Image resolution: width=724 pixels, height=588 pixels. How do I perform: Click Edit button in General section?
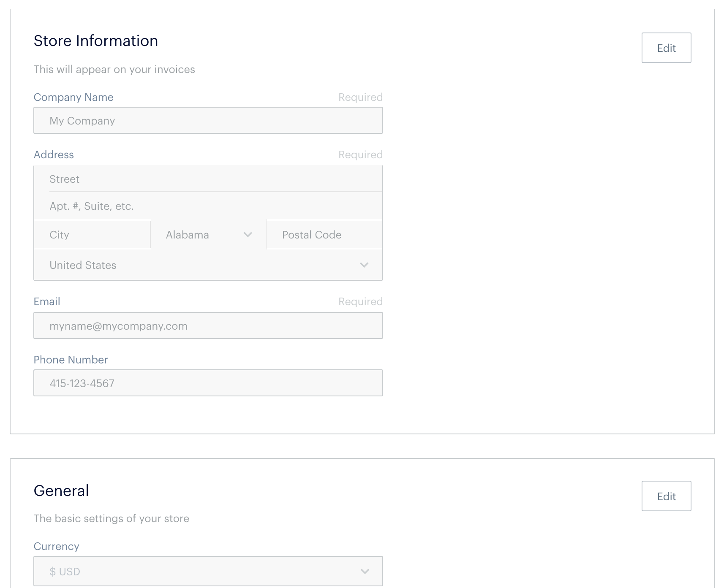pos(666,496)
